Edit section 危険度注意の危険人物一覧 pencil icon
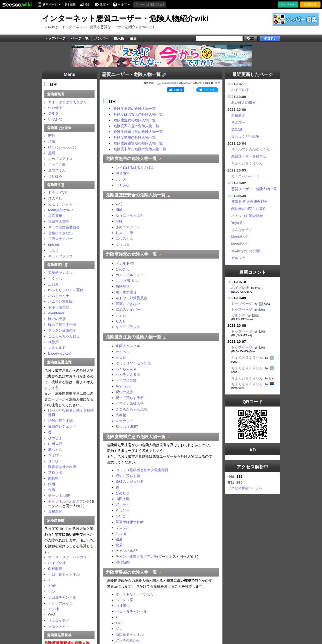The width and height of the screenshot is (322, 644). click(160, 255)
